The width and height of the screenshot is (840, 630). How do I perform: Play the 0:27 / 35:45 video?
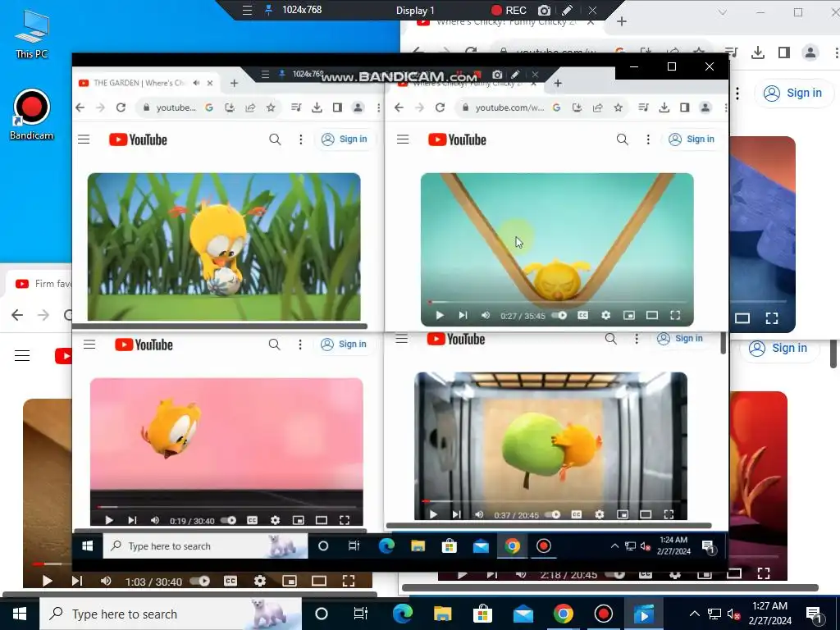(x=440, y=316)
